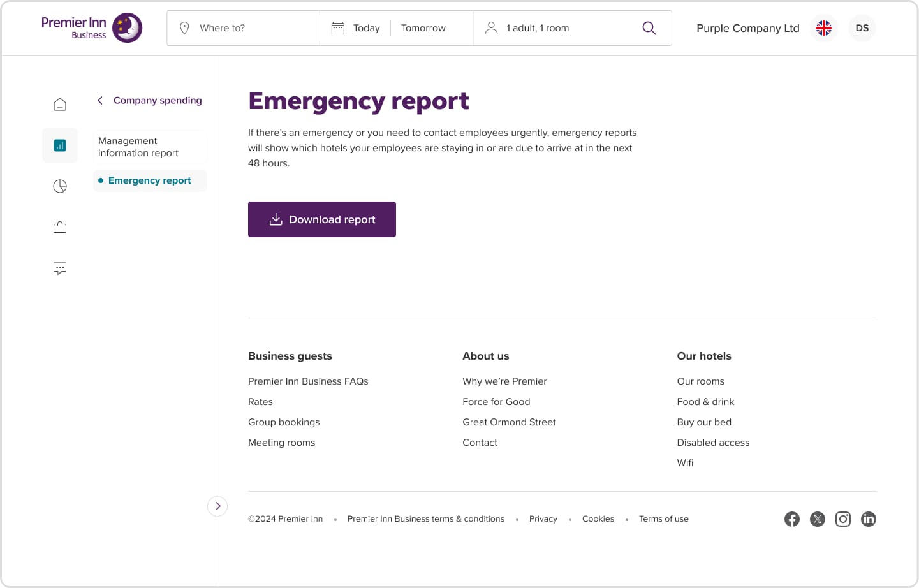Open the Force for Good link

[496, 402]
